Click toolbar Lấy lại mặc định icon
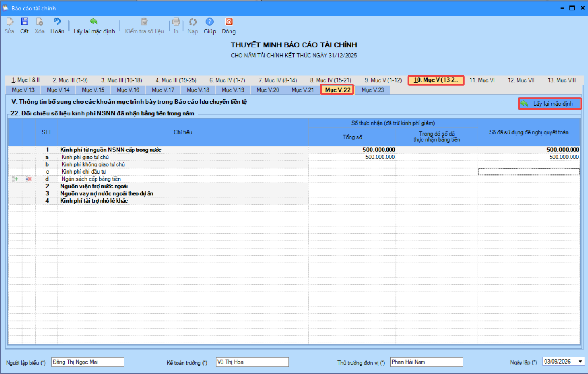Viewport: 588px width, 374px height. coord(94,22)
